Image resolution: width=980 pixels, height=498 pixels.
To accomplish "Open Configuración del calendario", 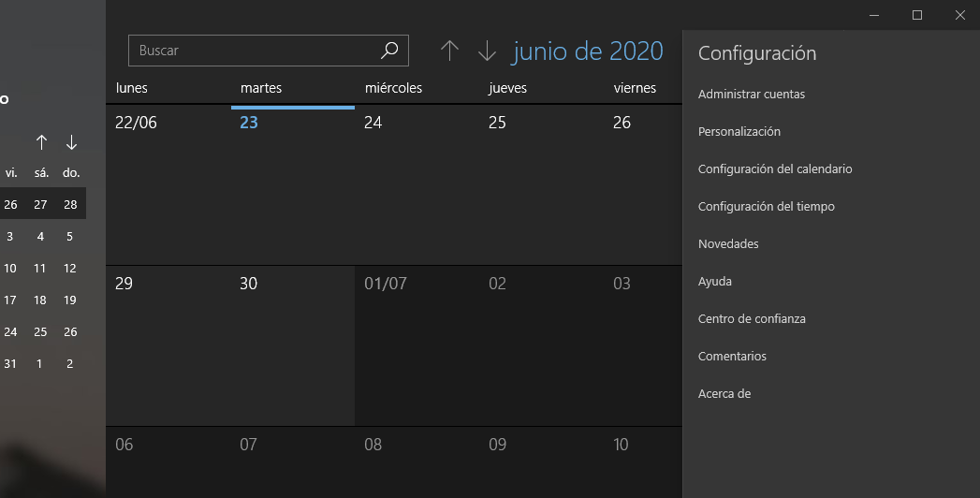I will (775, 169).
